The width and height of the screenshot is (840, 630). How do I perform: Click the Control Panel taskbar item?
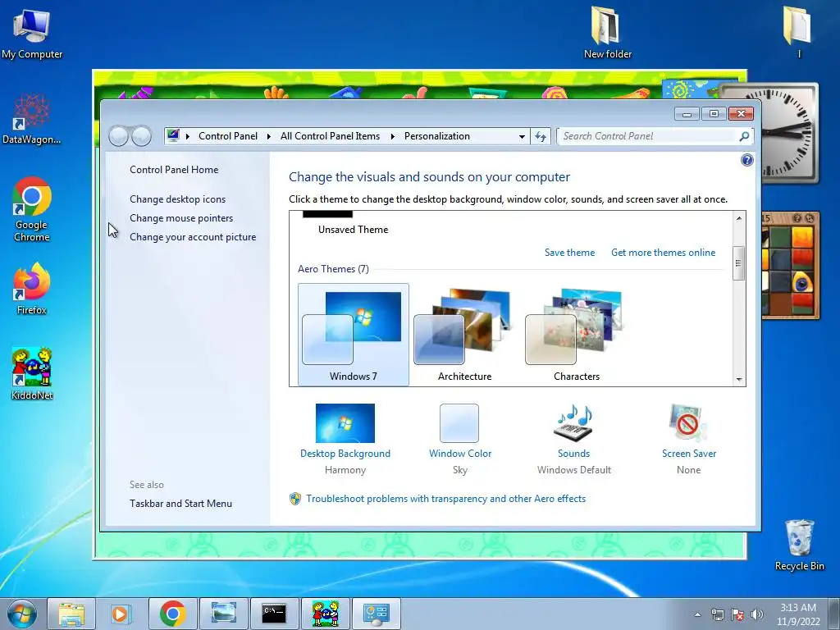point(376,614)
